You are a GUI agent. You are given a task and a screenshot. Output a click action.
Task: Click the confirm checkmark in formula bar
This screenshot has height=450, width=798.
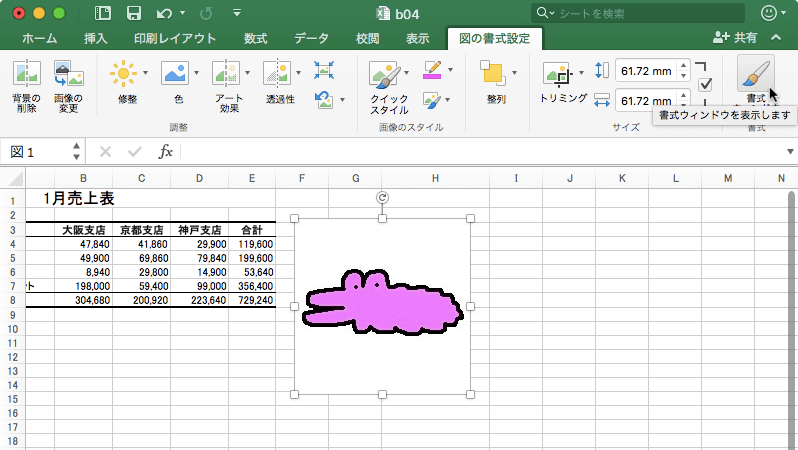135,151
